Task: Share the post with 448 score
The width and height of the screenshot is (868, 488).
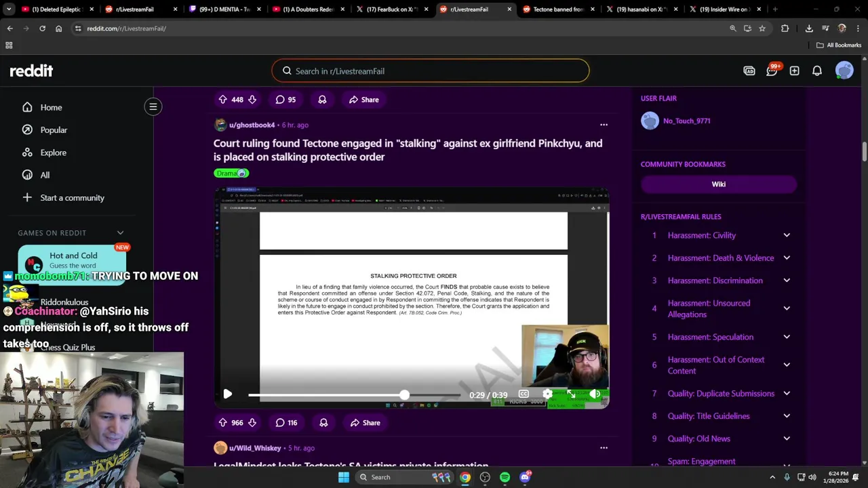Action: pos(363,100)
